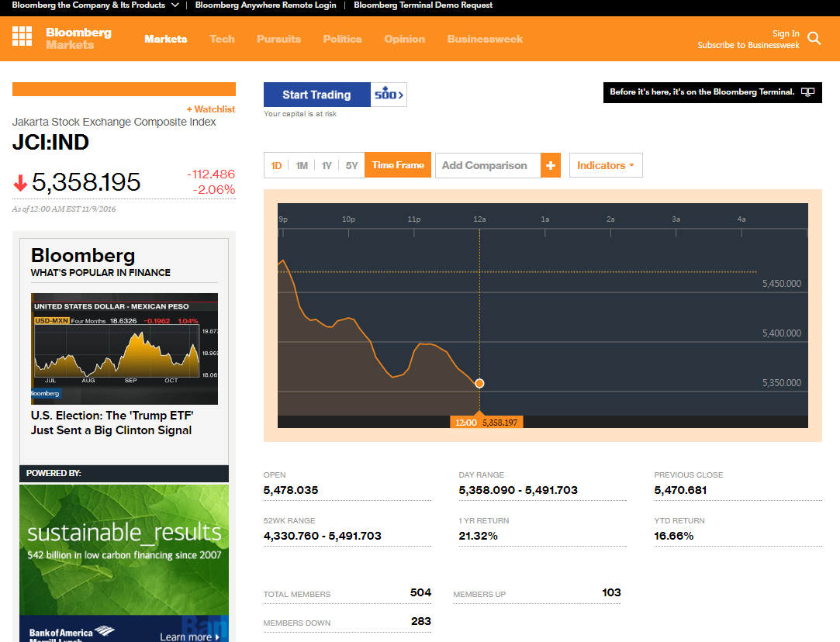Click the 52WK RANGE value

click(x=323, y=536)
